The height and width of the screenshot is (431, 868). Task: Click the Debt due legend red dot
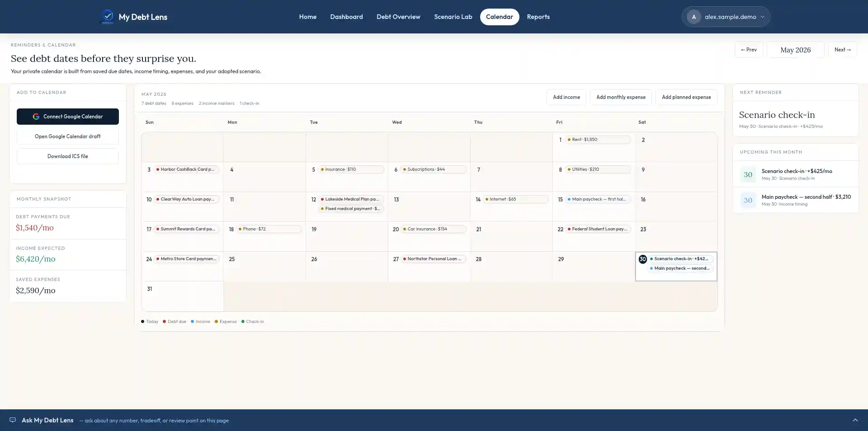(x=165, y=322)
